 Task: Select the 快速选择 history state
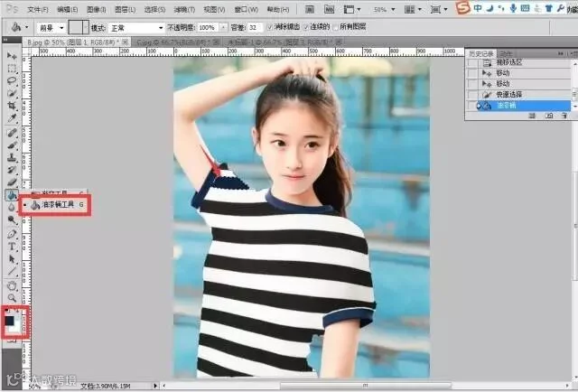(x=518, y=95)
